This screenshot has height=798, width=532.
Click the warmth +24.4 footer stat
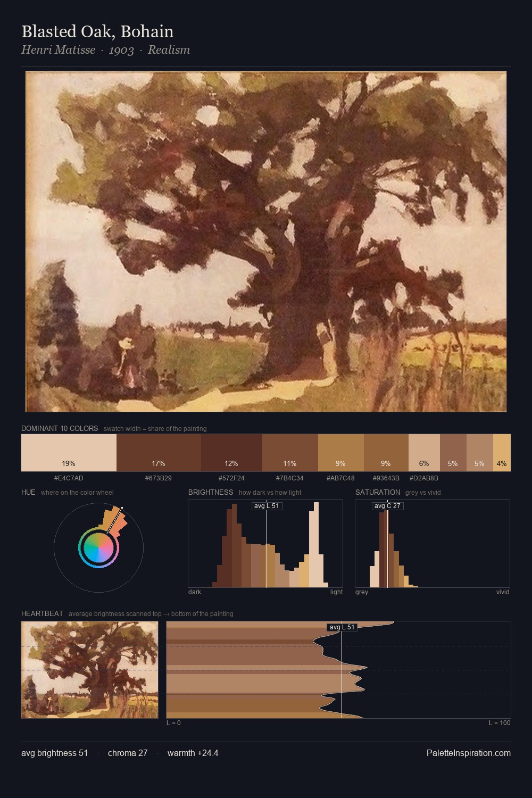[x=193, y=753]
